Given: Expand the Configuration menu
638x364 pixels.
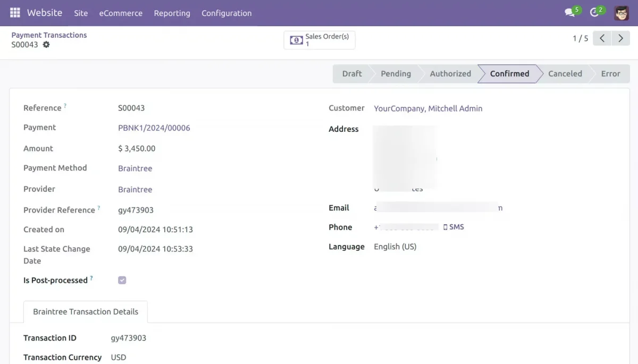Looking at the screenshot, I should [x=226, y=13].
